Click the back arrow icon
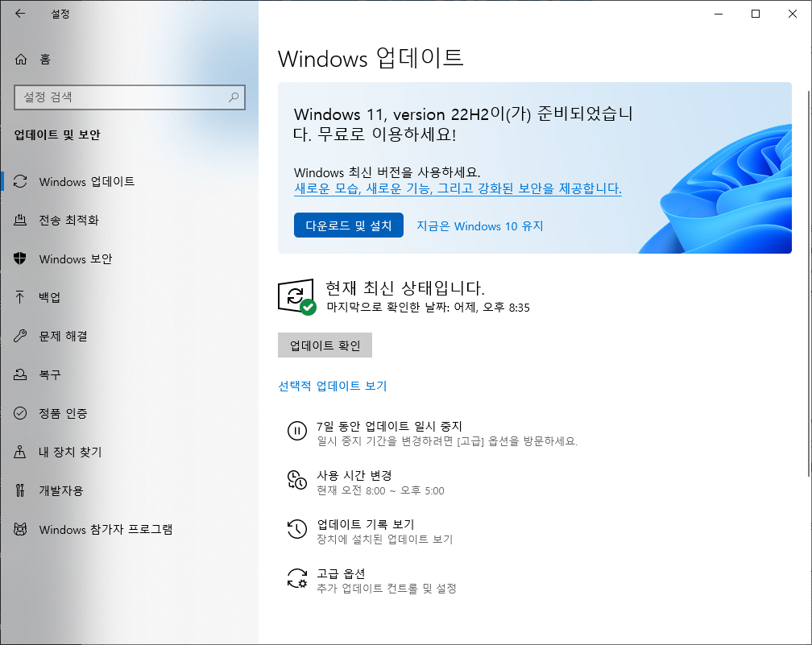Image resolution: width=812 pixels, height=645 pixels. click(x=19, y=14)
